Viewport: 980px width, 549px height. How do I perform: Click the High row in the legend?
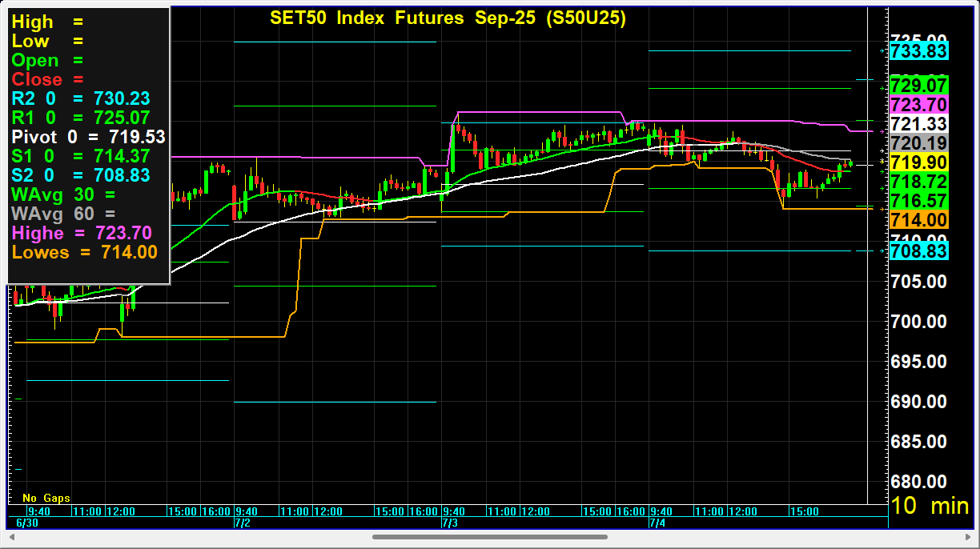(48, 22)
